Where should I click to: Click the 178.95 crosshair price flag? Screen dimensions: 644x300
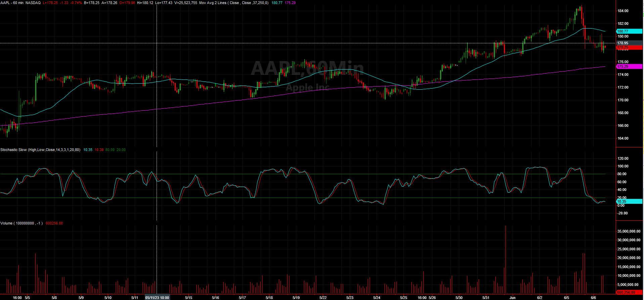coord(629,43)
